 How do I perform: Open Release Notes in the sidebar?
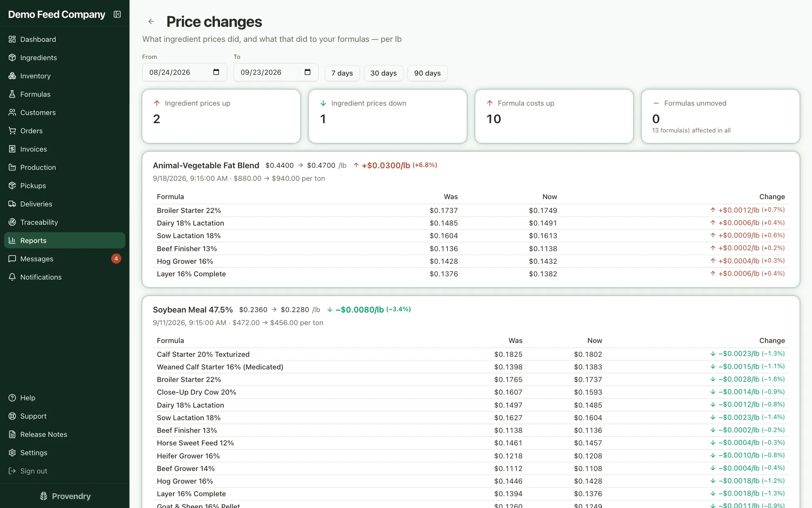pos(65,434)
